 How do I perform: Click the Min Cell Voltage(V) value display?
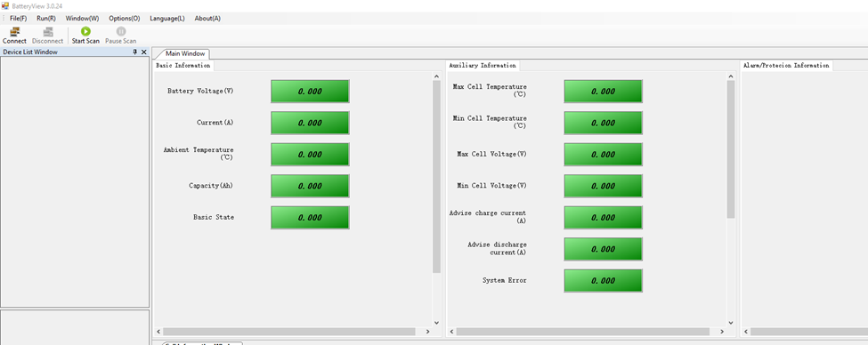click(x=604, y=186)
